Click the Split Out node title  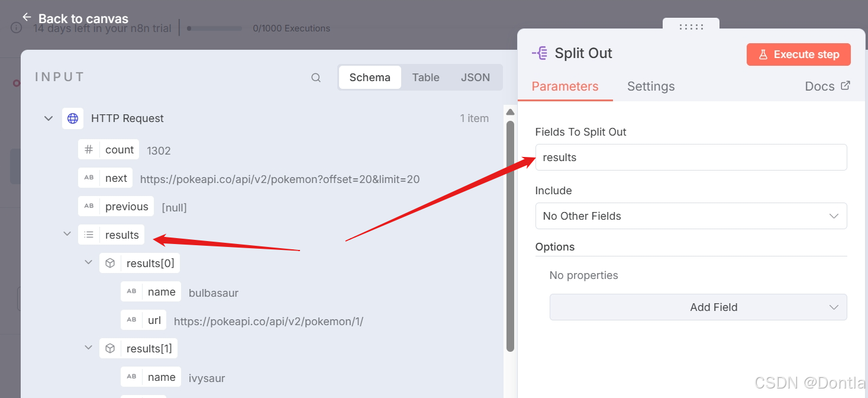point(583,53)
